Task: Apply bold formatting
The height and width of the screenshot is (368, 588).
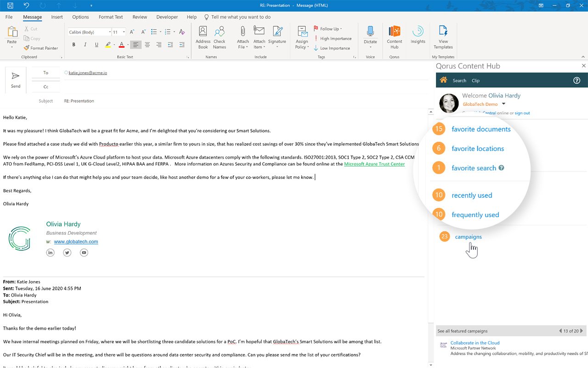Action: [73, 45]
